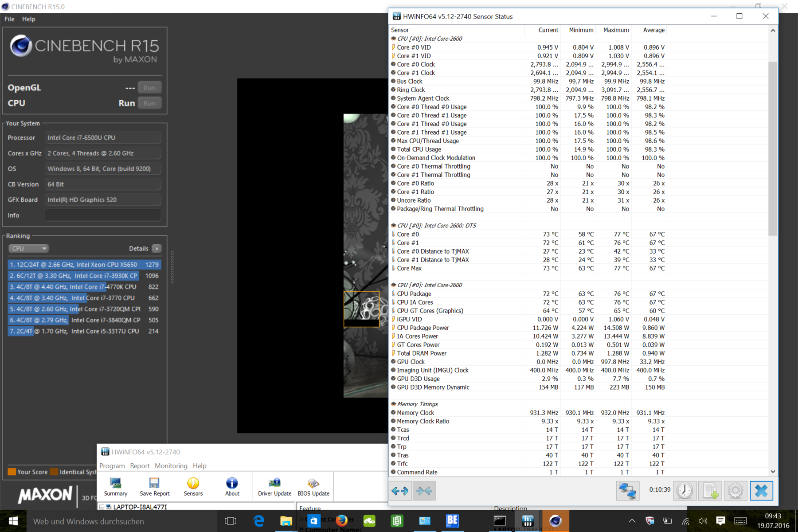Switch to the HWiNFO64 taskbar icon
798x532 pixels.
tap(528, 521)
